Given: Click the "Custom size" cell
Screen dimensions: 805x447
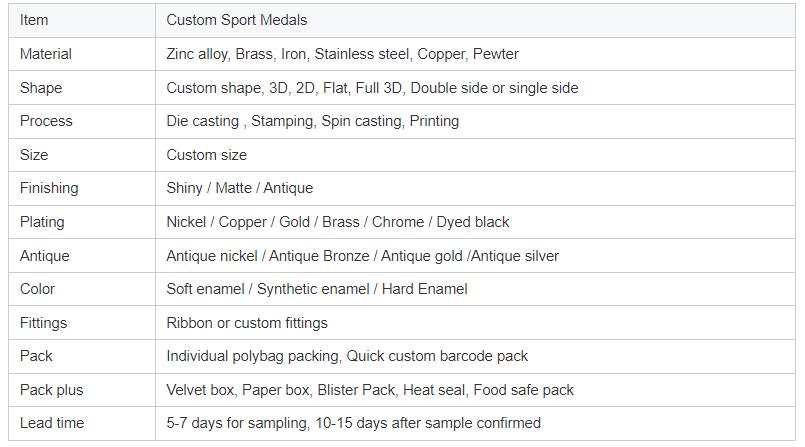Looking at the screenshot, I should point(206,155).
